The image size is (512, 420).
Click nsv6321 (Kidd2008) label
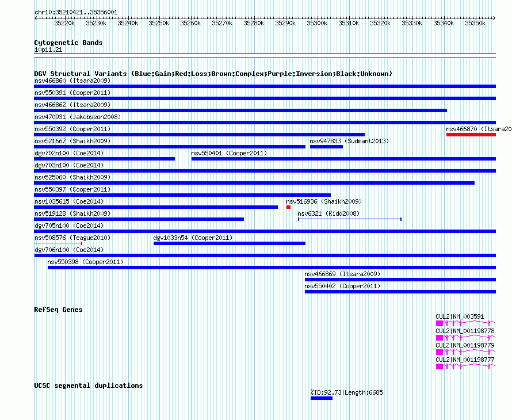tap(328, 213)
